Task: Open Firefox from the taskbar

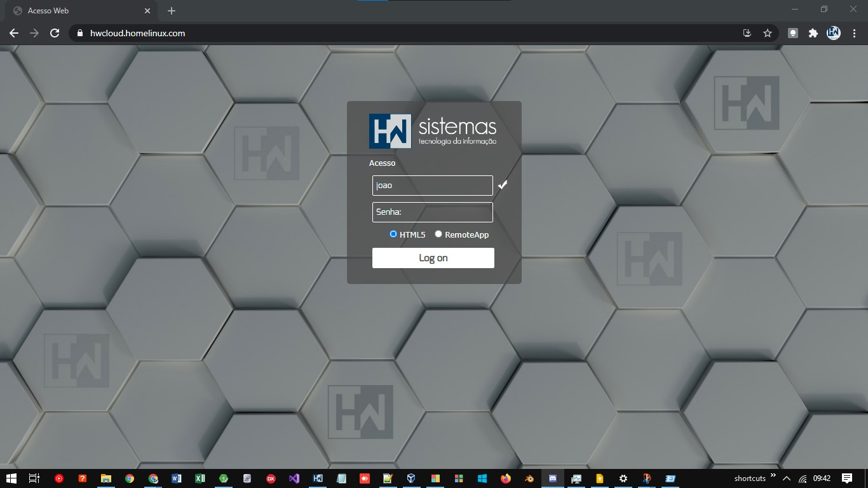Action: pos(506,478)
